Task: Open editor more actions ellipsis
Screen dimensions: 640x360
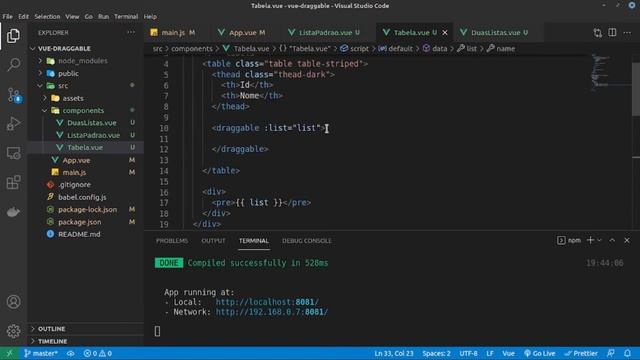Action: [627, 33]
